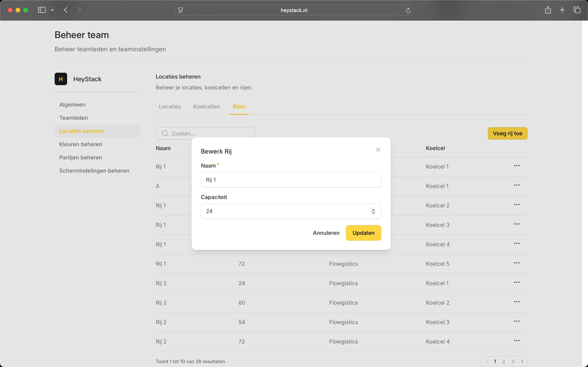Go to previous results page arrow
The image size is (588, 367).
click(486, 361)
